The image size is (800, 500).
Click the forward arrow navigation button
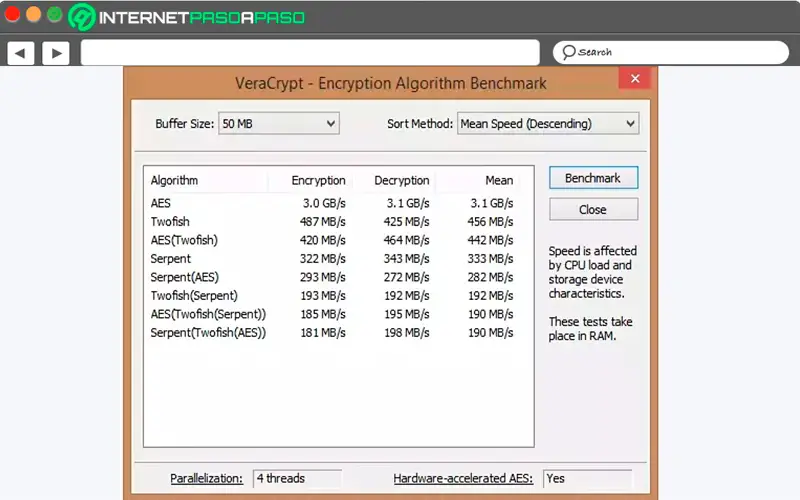tap(56, 53)
